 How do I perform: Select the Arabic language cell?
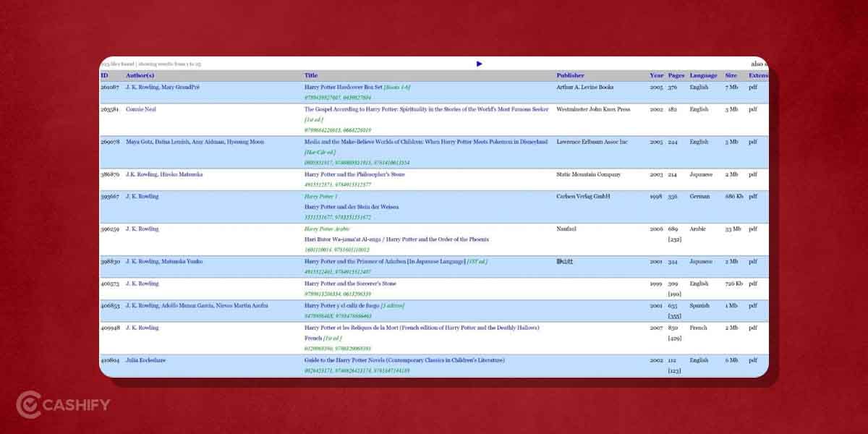click(697, 229)
